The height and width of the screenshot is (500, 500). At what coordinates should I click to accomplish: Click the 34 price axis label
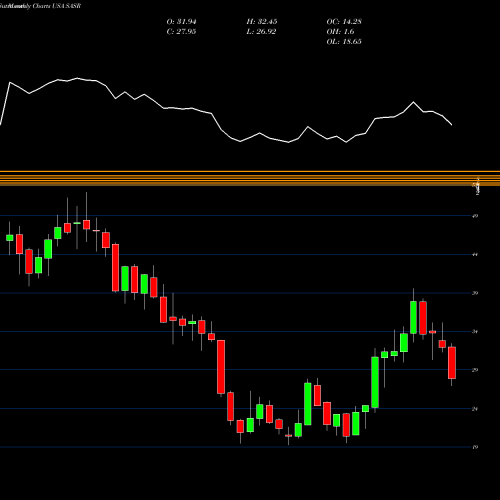click(475, 332)
